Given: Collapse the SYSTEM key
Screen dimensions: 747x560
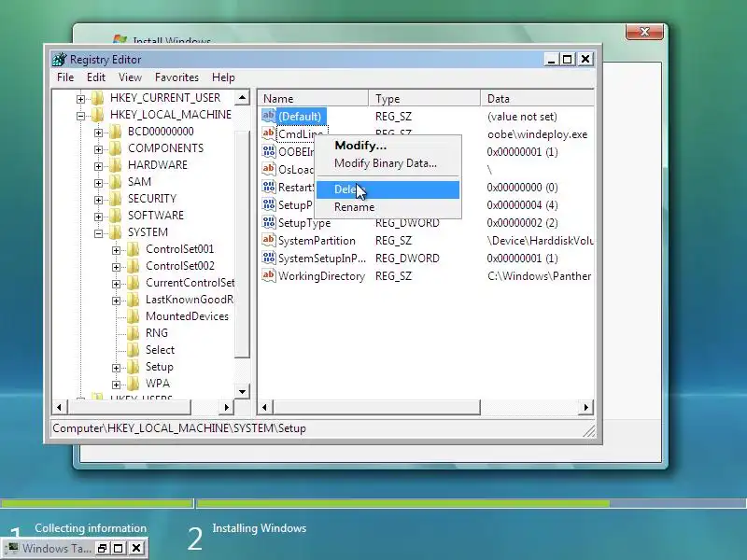Looking at the screenshot, I should pos(98,233).
